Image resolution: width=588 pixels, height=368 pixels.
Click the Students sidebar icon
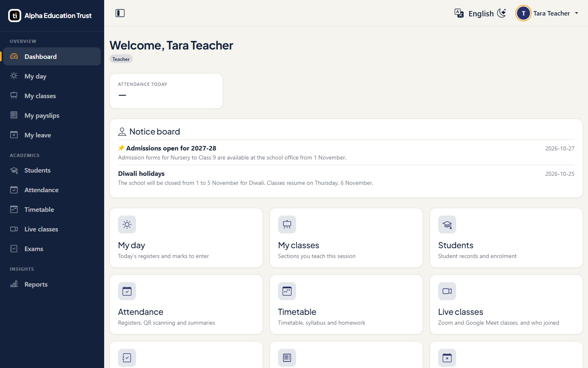point(14,171)
